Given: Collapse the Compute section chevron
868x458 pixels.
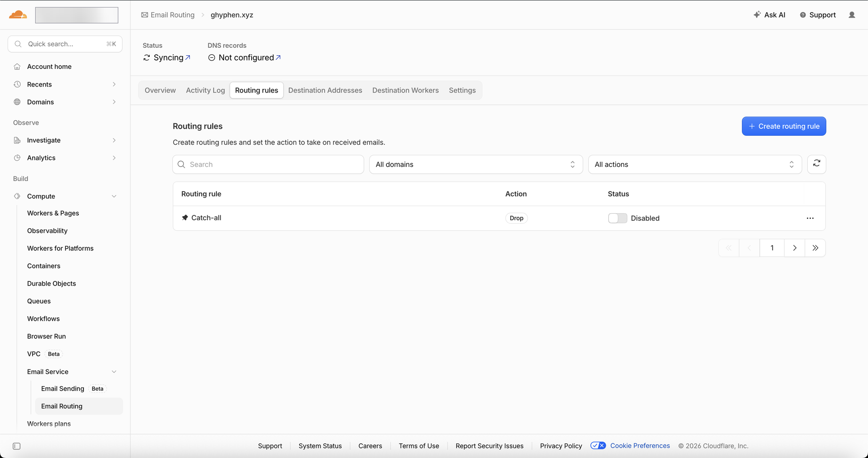Looking at the screenshot, I should click(114, 196).
